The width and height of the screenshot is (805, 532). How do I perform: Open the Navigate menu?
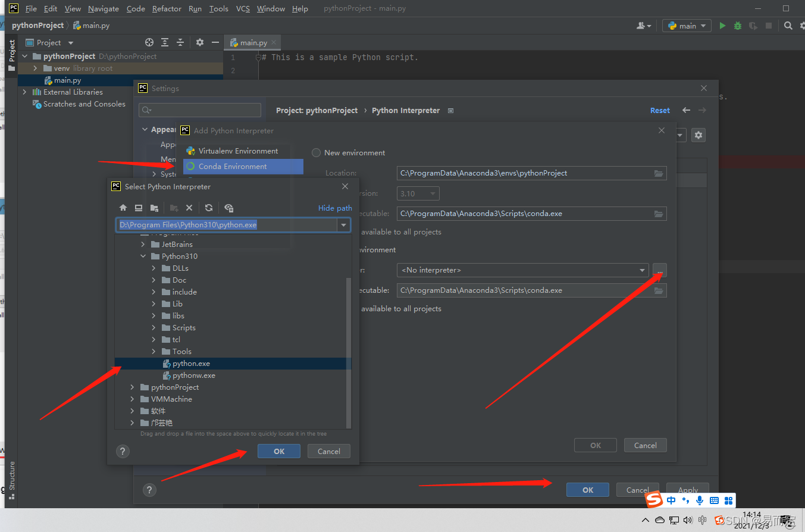103,8
